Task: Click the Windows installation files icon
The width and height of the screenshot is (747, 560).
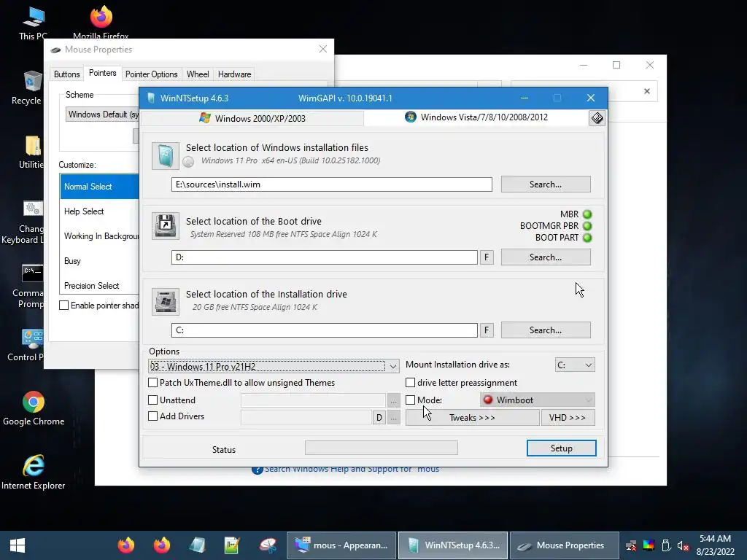Action: 166,156
